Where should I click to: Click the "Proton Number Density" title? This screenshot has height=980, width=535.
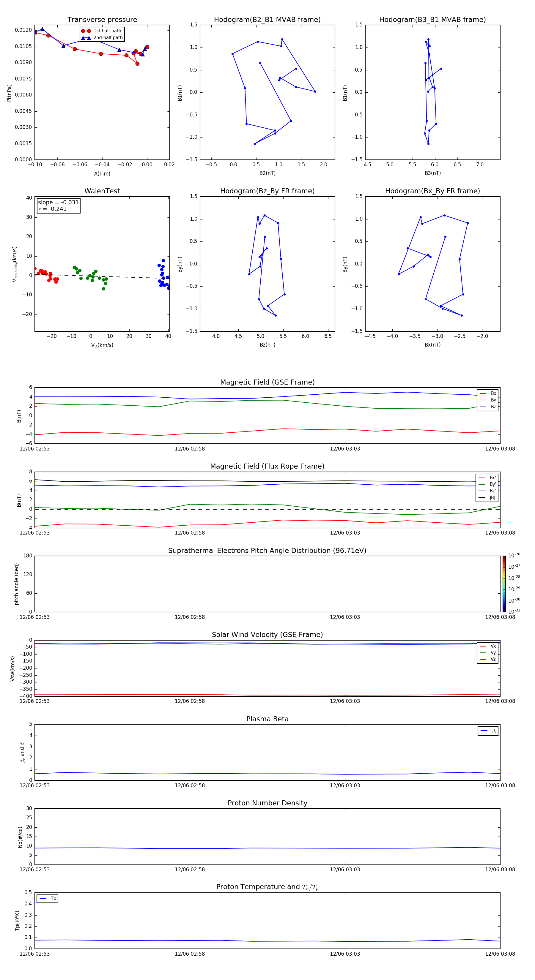pyautogui.click(x=267, y=803)
